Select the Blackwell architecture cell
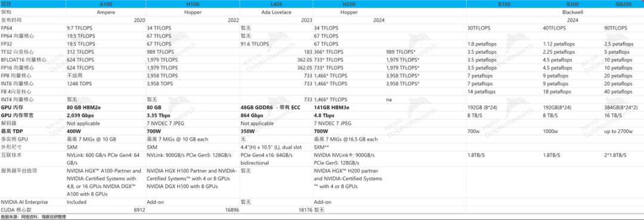This screenshot has width=644, height=220. pyautogui.click(x=573, y=13)
